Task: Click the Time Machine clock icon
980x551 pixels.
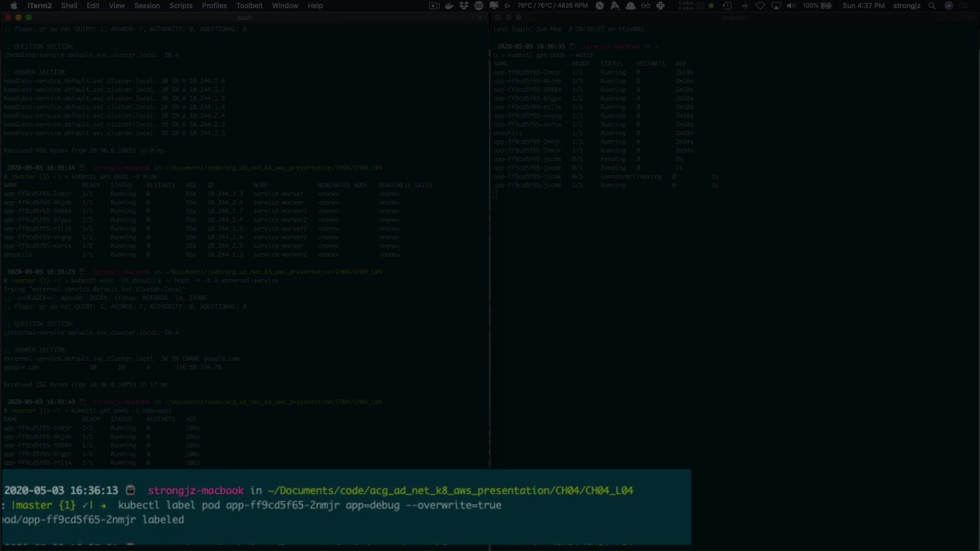Action: (x=727, y=6)
